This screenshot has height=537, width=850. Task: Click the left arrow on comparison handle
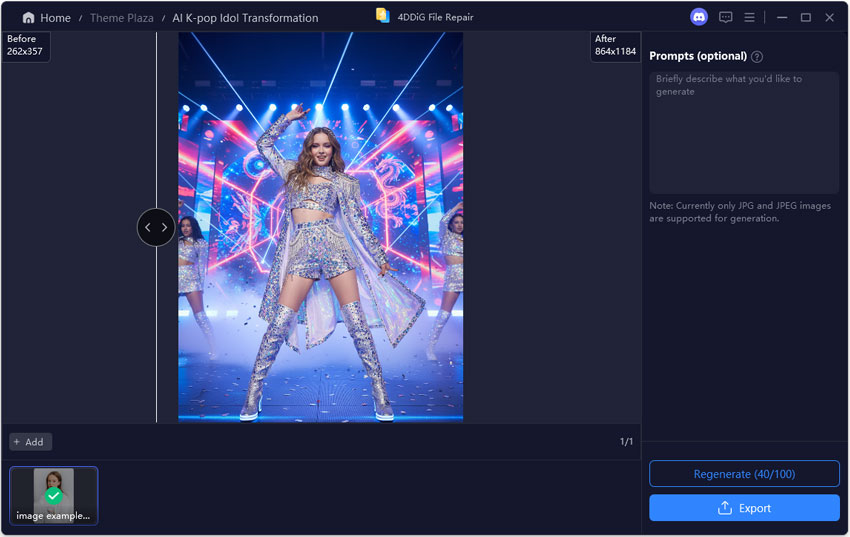pos(148,228)
